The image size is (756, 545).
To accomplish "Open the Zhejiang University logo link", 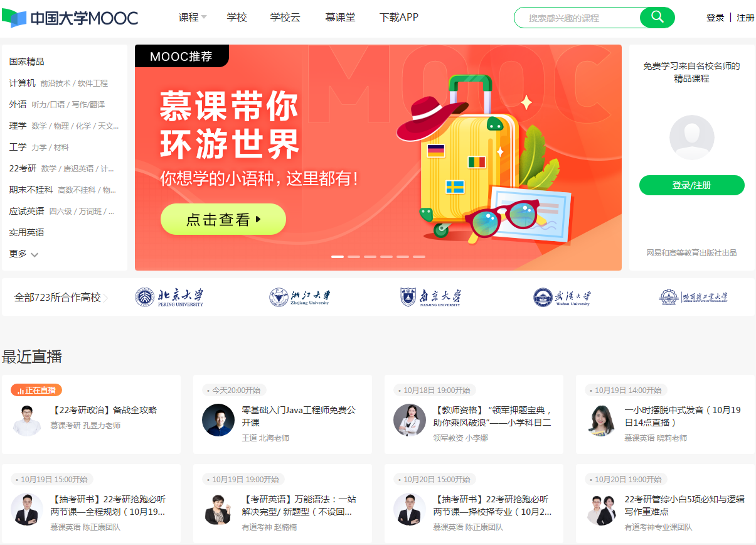I will [x=299, y=297].
